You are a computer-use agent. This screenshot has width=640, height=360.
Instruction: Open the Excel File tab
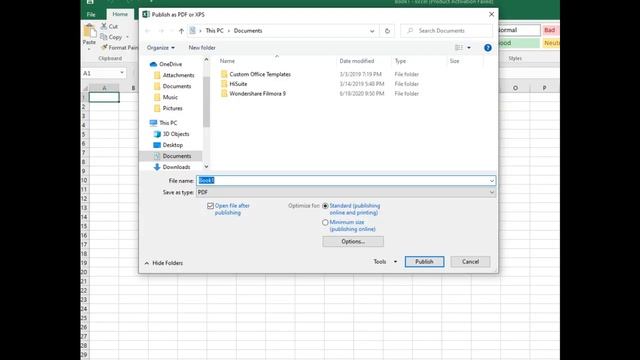point(91,14)
